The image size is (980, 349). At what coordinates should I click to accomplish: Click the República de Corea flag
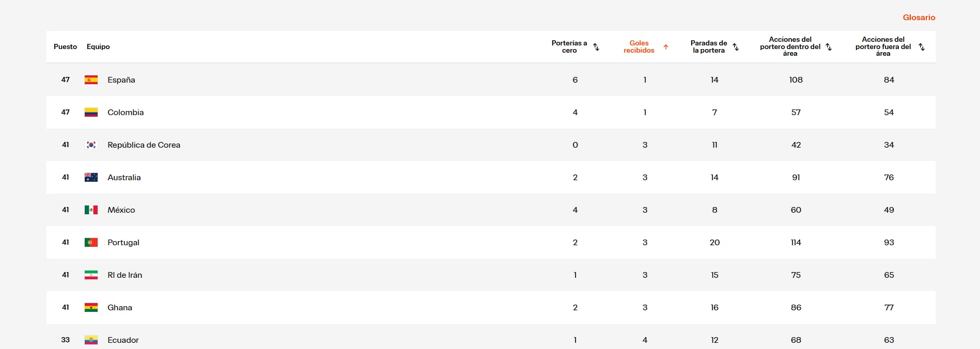[91, 145]
